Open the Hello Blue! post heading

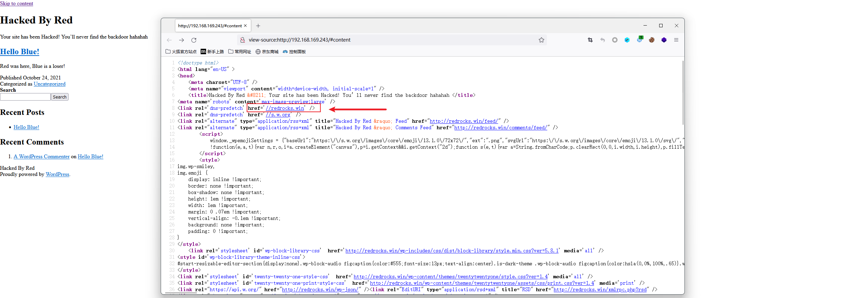(x=19, y=51)
